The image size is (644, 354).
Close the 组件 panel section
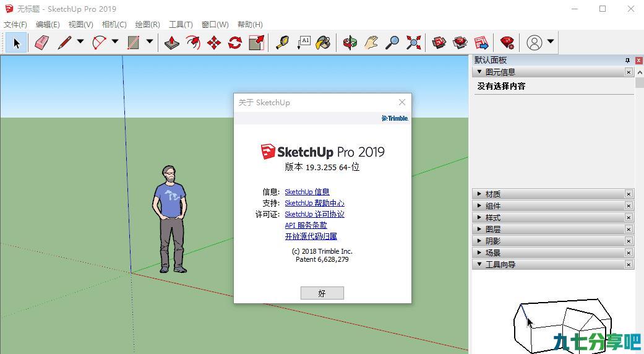coord(629,205)
